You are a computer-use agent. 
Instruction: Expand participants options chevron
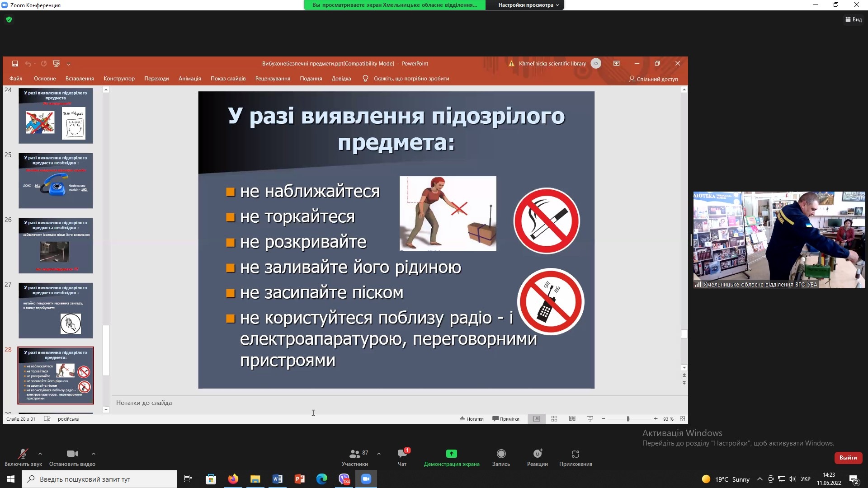coord(379,454)
